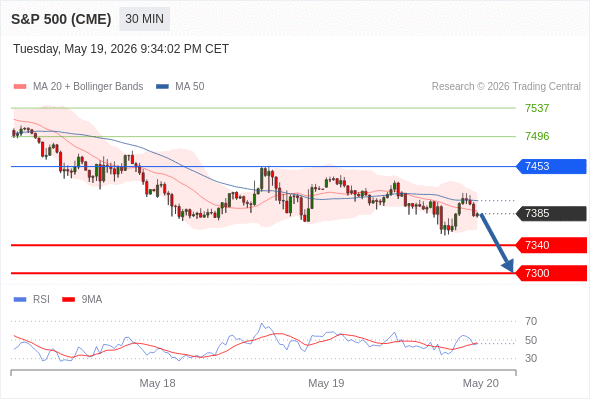The width and height of the screenshot is (590, 400).
Task: Click the MA 50 legend label
Action: tap(190, 87)
